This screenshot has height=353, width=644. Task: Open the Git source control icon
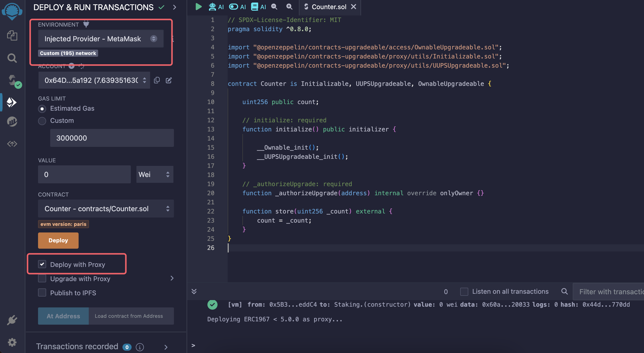(12, 144)
